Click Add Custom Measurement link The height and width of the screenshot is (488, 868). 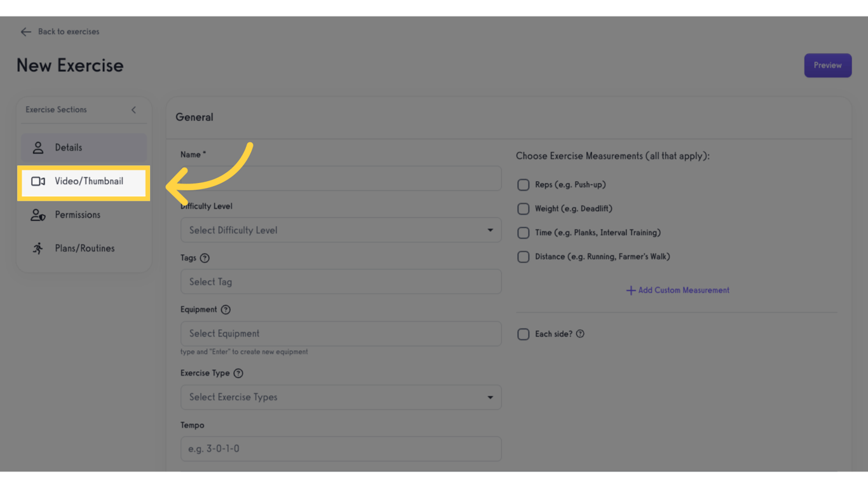677,290
